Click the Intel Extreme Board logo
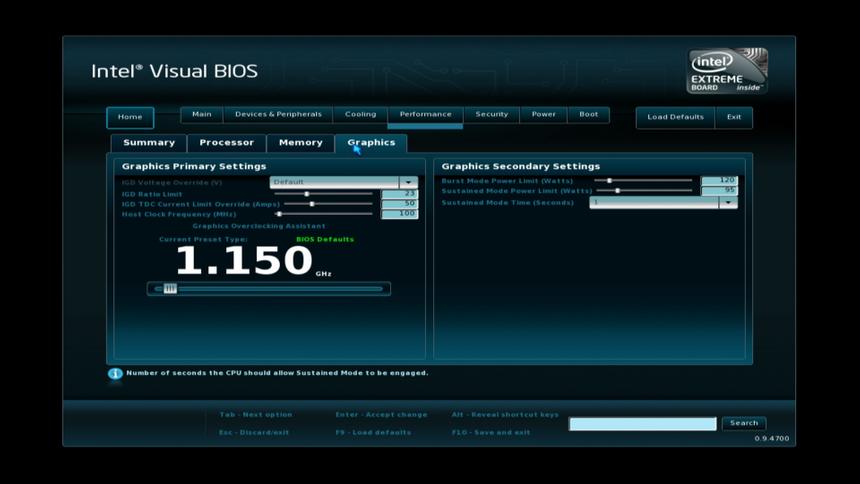This screenshot has width=860, height=484. (727, 71)
